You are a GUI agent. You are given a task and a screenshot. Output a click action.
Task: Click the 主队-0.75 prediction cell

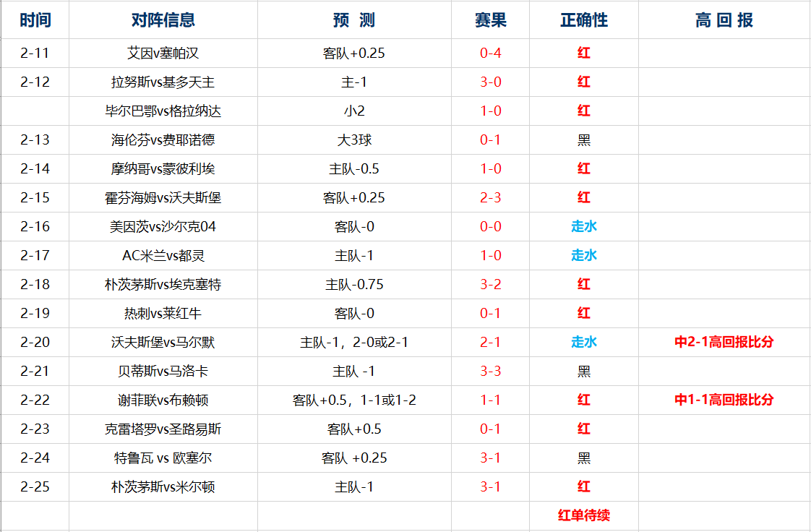[x=354, y=285]
